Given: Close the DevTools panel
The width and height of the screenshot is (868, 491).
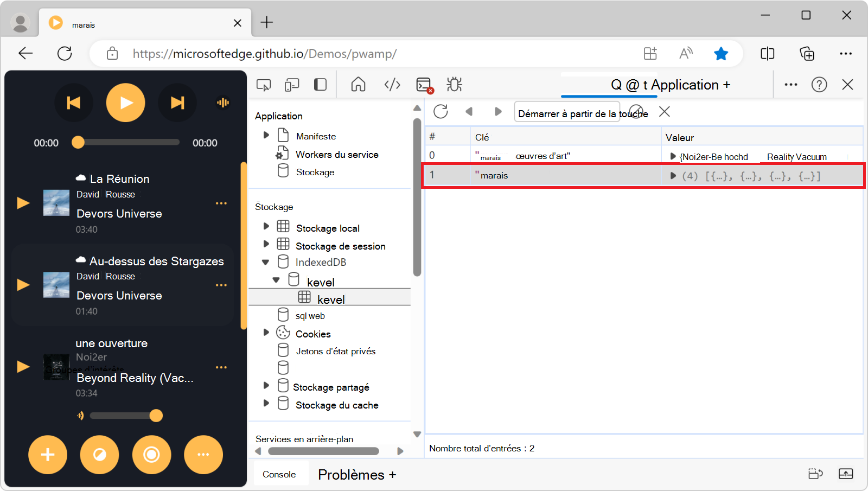Looking at the screenshot, I should click(848, 85).
